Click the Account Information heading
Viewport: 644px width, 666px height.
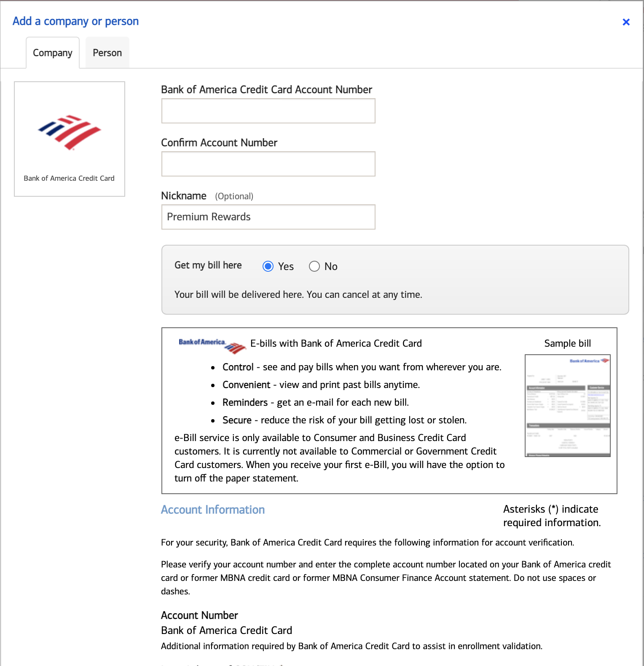pyautogui.click(x=213, y=510)
